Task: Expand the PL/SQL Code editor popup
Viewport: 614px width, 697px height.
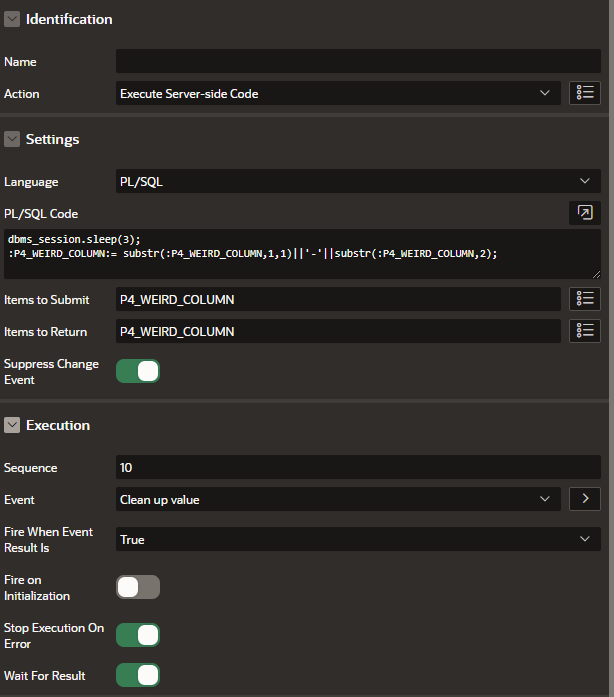Action: [x=585, y=213]
